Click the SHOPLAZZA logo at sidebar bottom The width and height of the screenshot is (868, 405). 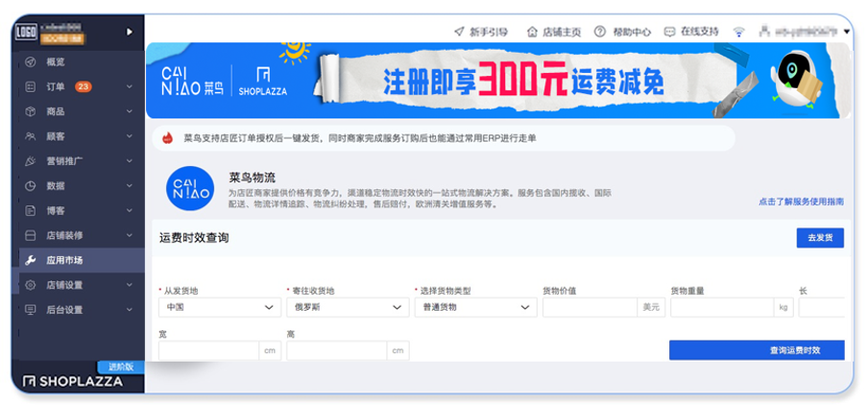click(73, 381)
